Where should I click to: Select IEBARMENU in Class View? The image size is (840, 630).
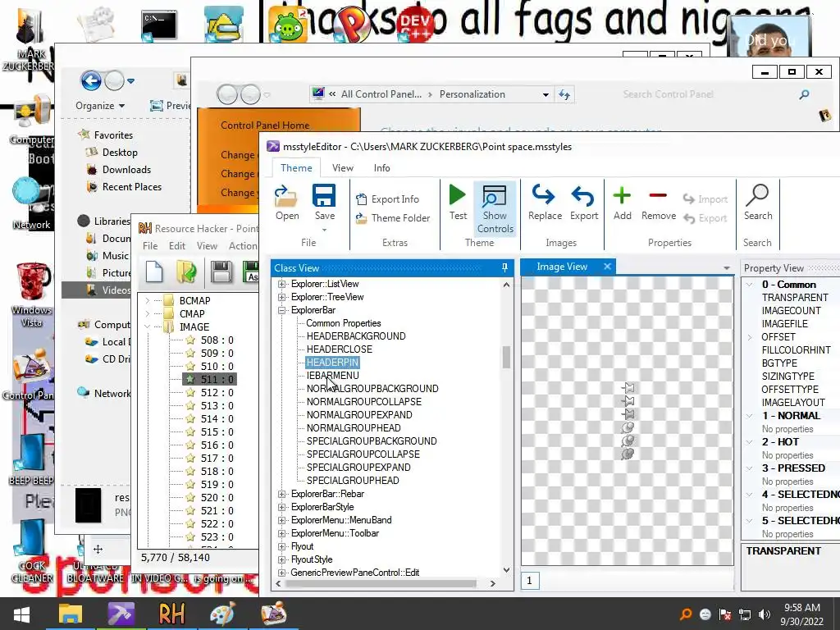(332, 376)
